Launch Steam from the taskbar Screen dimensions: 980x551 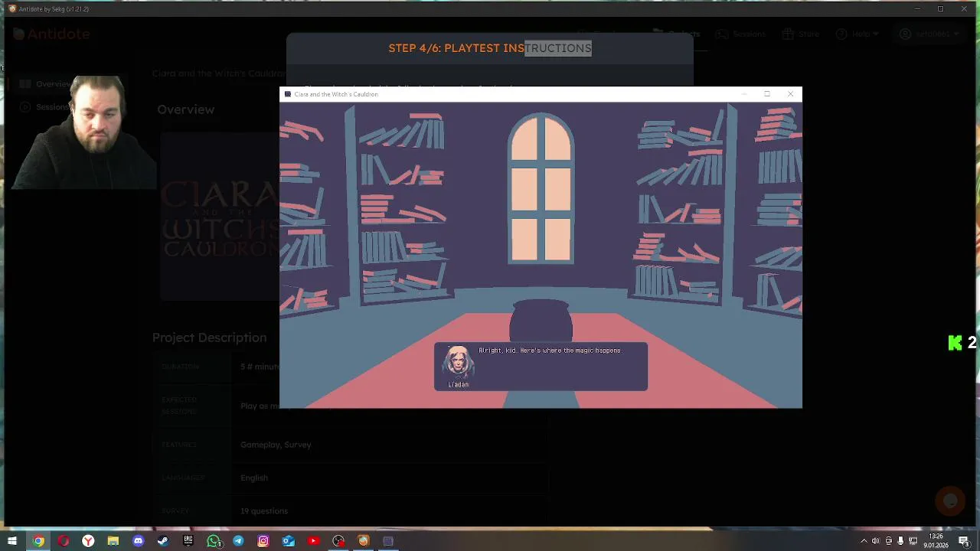(163, 541)
